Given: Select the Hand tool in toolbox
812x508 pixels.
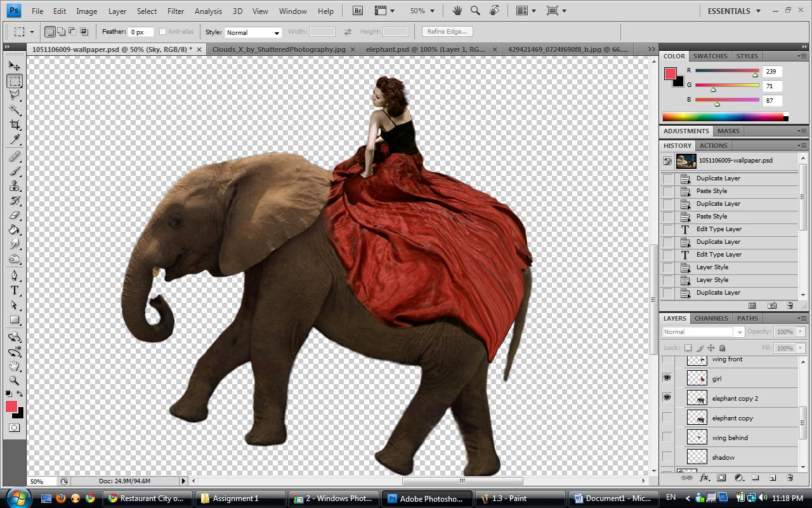Looking at the screenshot, I should coord(15,366).
